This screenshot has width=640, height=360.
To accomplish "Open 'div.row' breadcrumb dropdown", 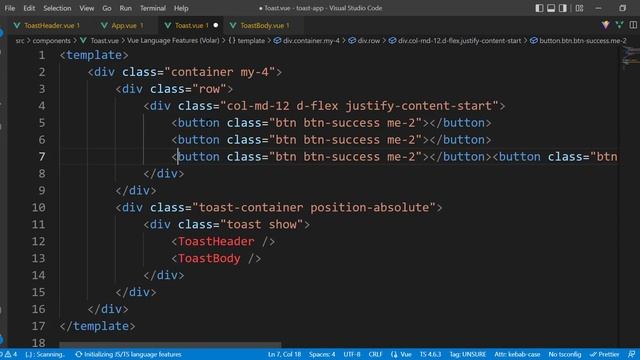I will pos(369,40).
